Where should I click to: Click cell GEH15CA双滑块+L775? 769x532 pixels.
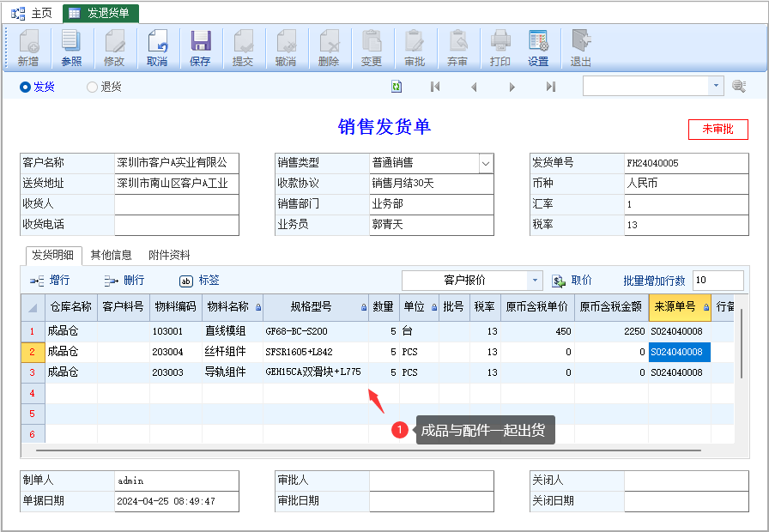pos(316,372)
